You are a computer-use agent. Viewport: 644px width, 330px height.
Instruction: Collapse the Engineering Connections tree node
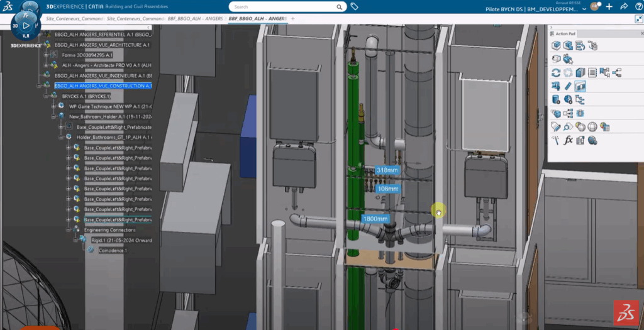pos(68,230)
